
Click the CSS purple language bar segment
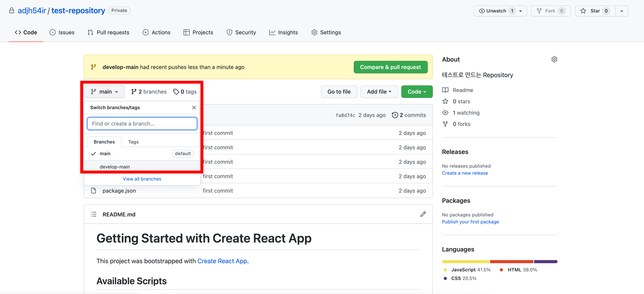(546, 262)
